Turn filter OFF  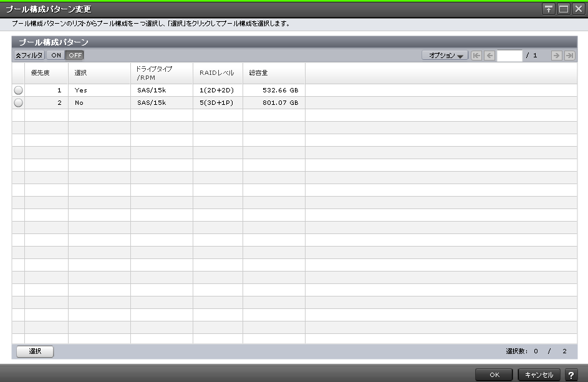(x=75, y=55)
